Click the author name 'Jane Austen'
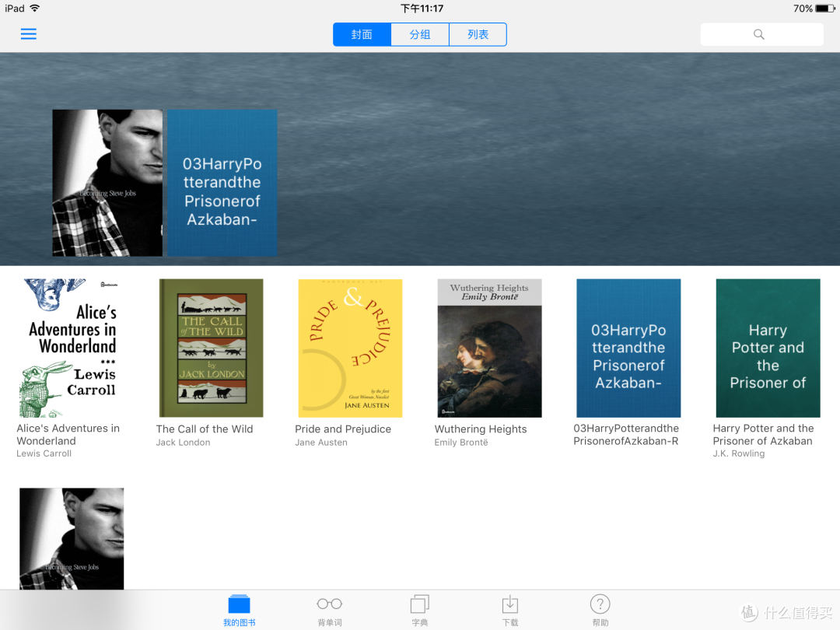Screen dimensions: 840x630 tap(321, 443)
